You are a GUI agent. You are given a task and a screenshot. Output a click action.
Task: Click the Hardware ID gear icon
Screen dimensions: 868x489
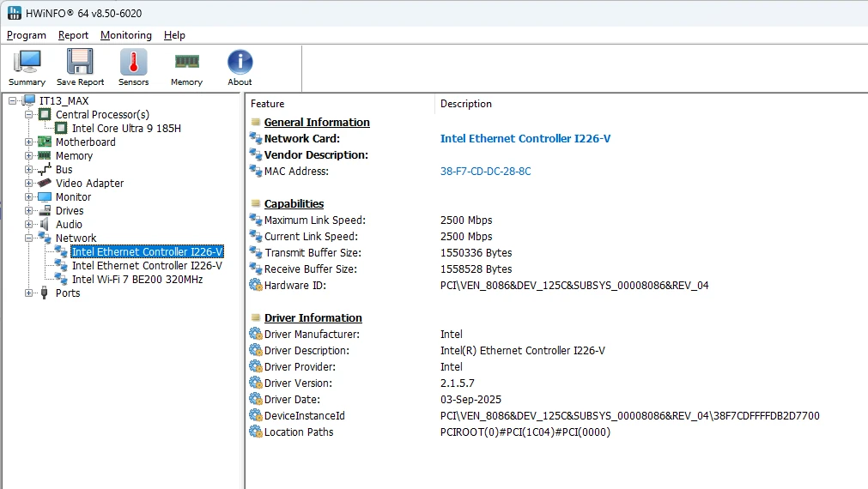pos(256,285)
